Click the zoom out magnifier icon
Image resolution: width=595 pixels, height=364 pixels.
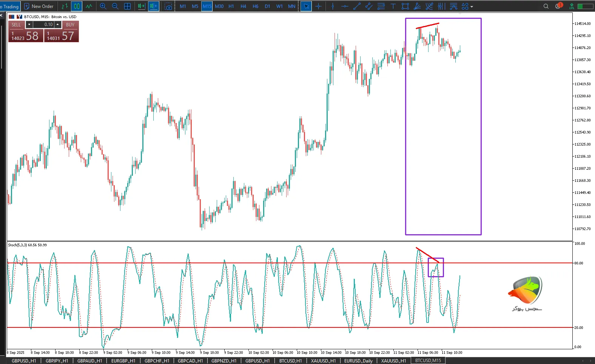[x=115, y=6]
